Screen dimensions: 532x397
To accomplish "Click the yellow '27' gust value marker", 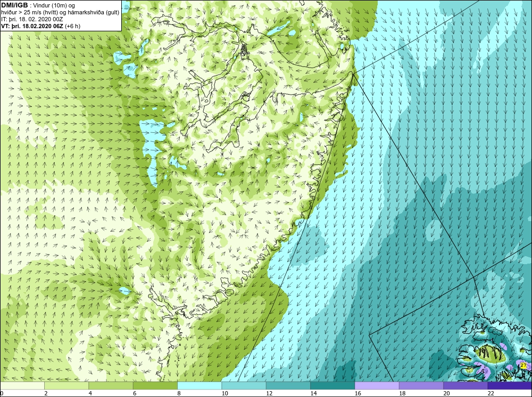I will pyautogui.click(x=523, y=366).
